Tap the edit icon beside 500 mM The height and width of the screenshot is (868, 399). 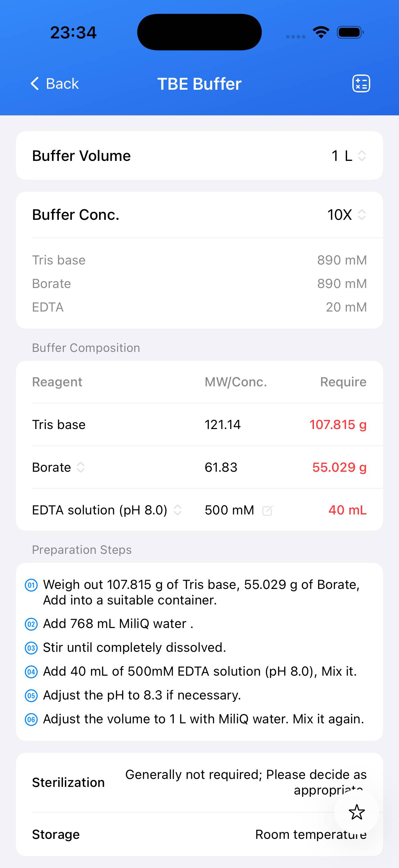[267, 510]
